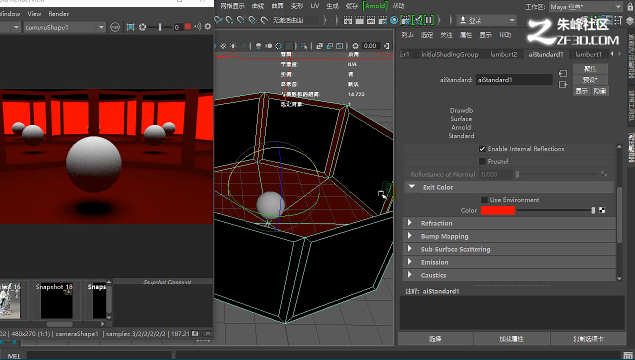The width and height of the screenshot is (635, 360).
Task: Open the render settings gear icon
Action: tap(208, 27)
